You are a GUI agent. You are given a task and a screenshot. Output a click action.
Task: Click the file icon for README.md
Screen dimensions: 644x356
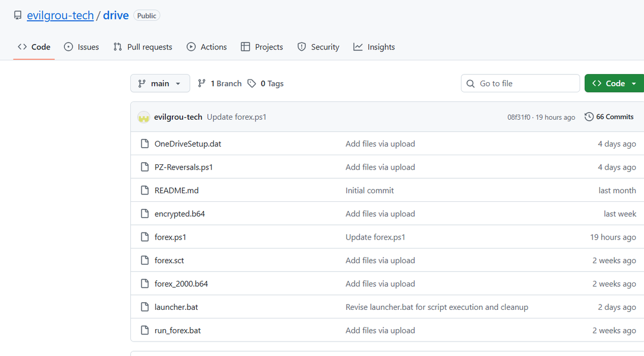click(x=144, y=190)
